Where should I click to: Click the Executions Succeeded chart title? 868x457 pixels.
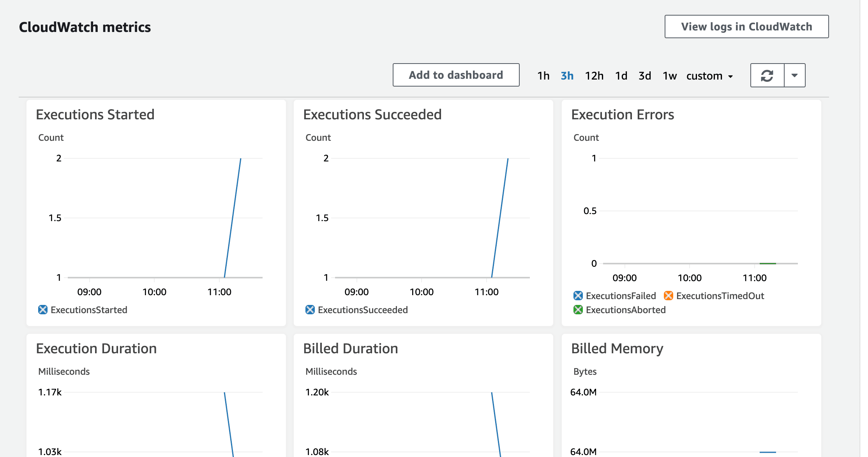[x=372, y=115]
